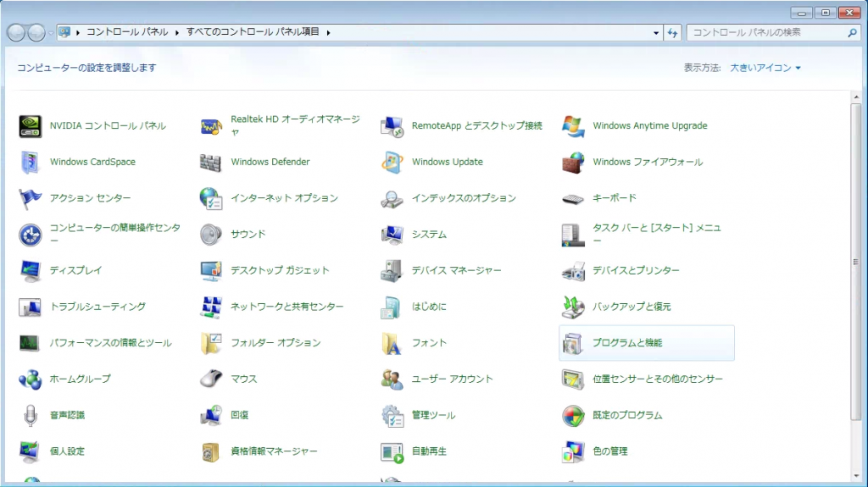Viewport: 868px width, 487px height.
Task: Click the forward navigation button
Action: pos(36,33)
